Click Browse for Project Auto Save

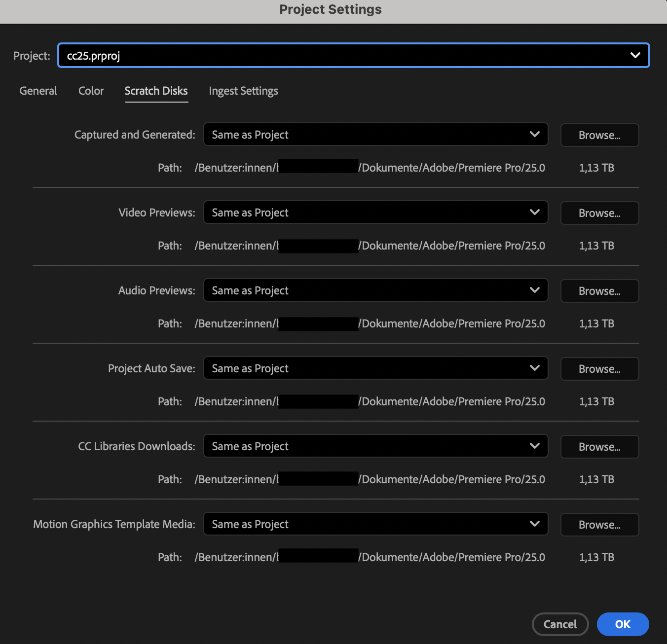pos(599,369)
